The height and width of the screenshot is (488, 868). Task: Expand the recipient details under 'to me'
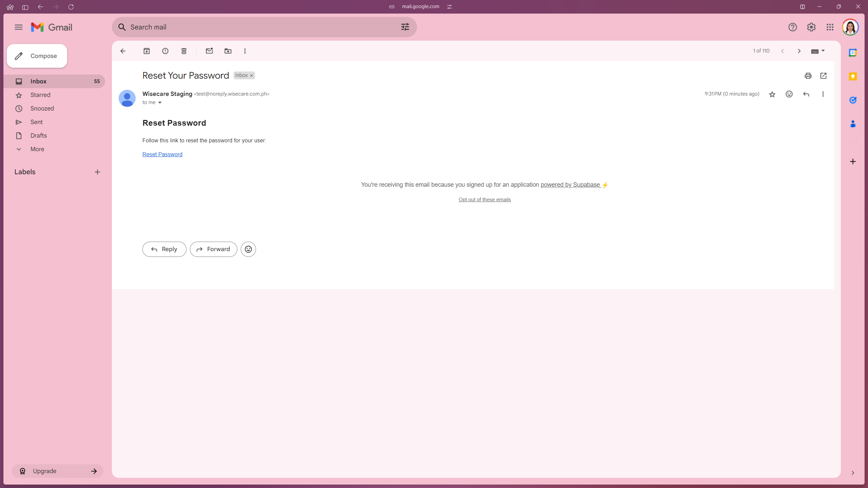click(159, 102)
